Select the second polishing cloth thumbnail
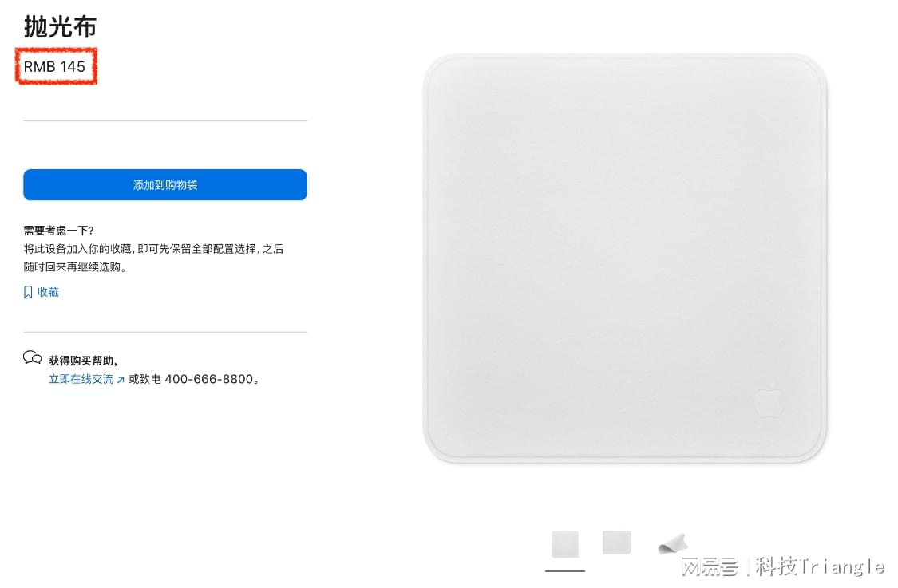Screen dimensions: 898x588 click(x=617, y=543)
